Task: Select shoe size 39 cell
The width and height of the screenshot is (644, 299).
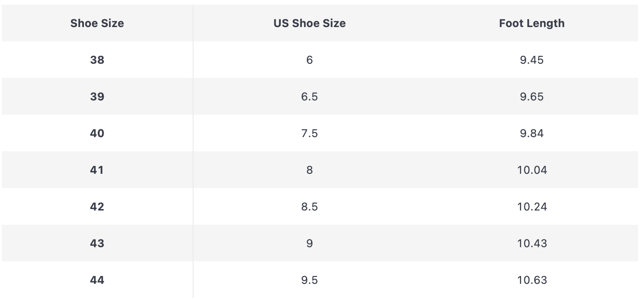Action: click(x=97, y=97)
